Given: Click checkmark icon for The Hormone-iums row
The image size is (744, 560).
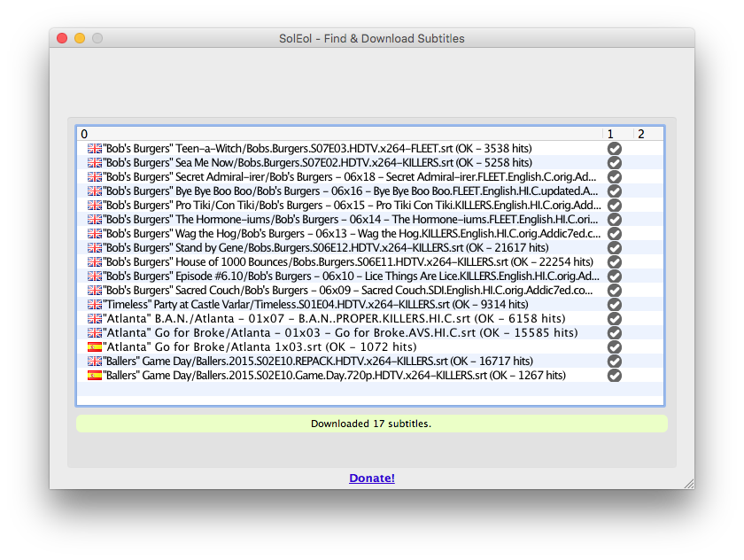Looking at the screenshot, I should coord(615,219).
